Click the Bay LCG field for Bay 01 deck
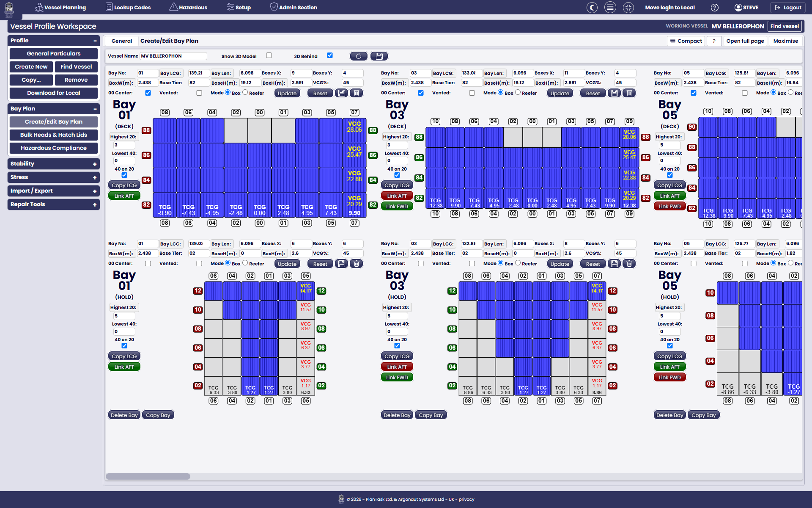The height and width of the screenshot is (508, 812). click(199, 73)
